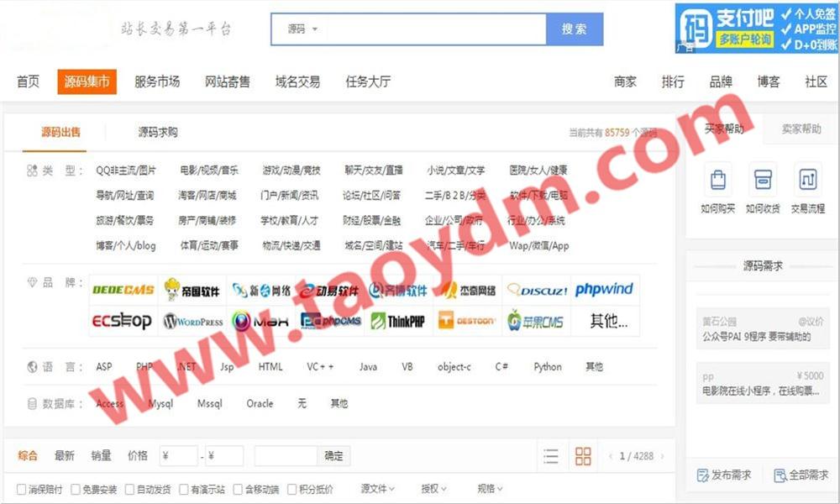This screenshot has height=504, width=840.
Task: Select the Destoon brand logo
Action: tap(468, 321)
